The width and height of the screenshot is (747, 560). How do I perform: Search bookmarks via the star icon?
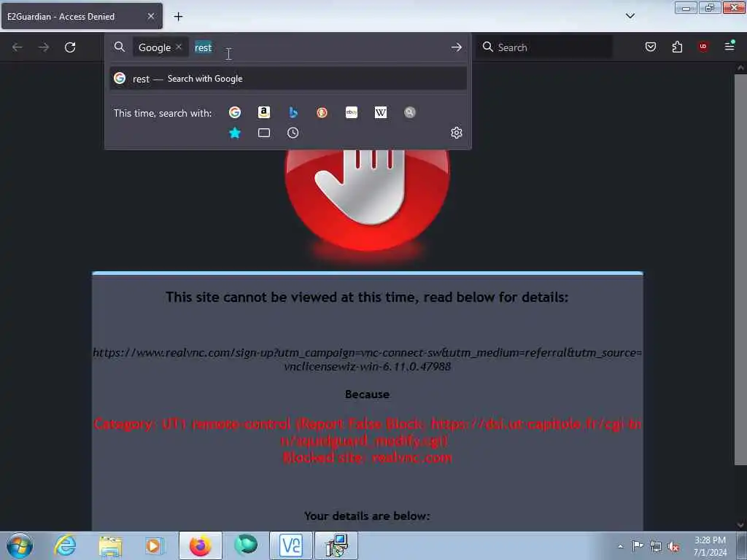click(234, 133)
